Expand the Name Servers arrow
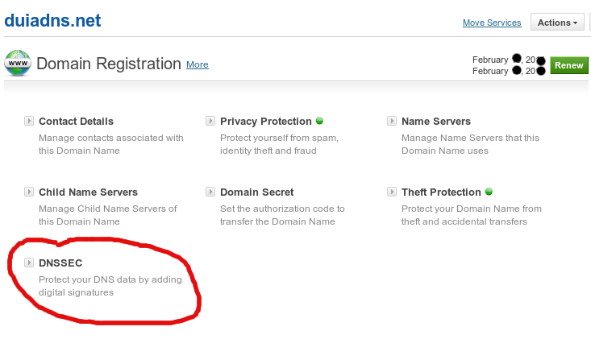Viewport: 591px width, 364px height. pyautogui.click(x=392, y=121)
